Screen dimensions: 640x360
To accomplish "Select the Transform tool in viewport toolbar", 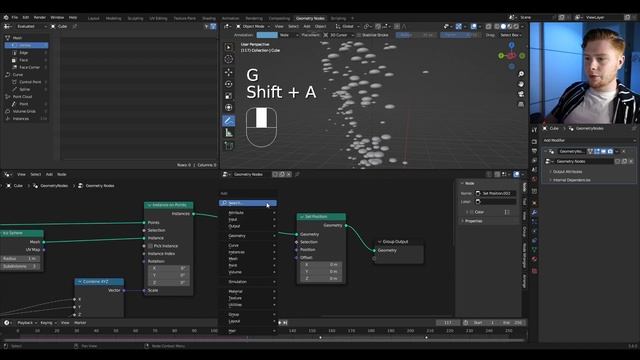I will pos(229,108).
